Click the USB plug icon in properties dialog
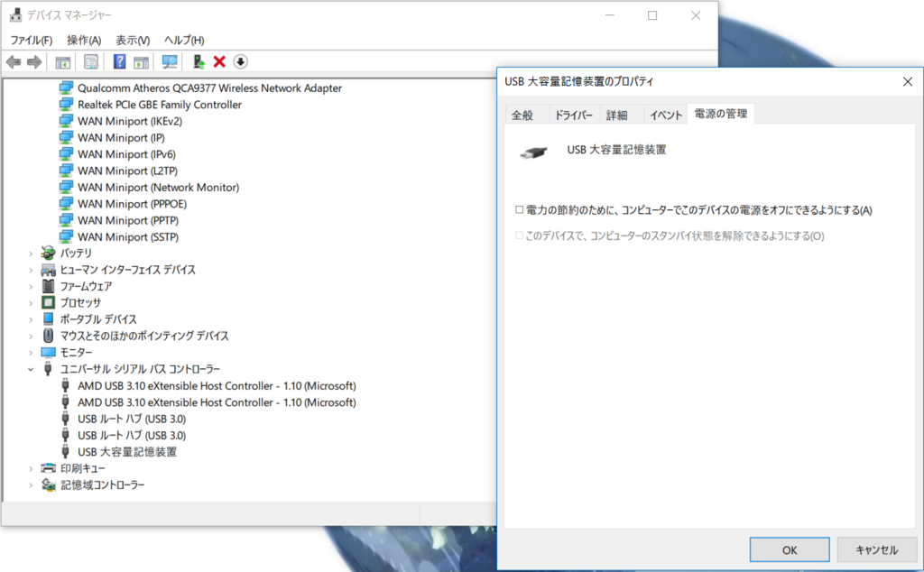 point(533,152)
